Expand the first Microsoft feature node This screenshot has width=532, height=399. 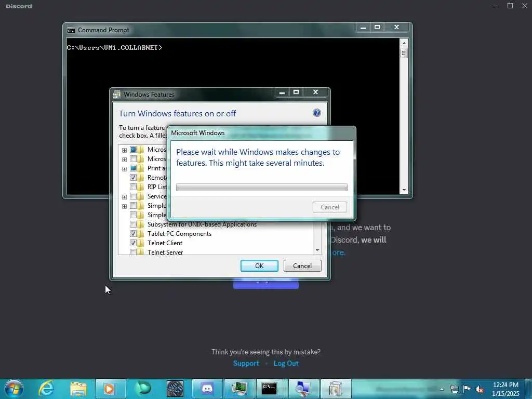(x=125, y=150)
